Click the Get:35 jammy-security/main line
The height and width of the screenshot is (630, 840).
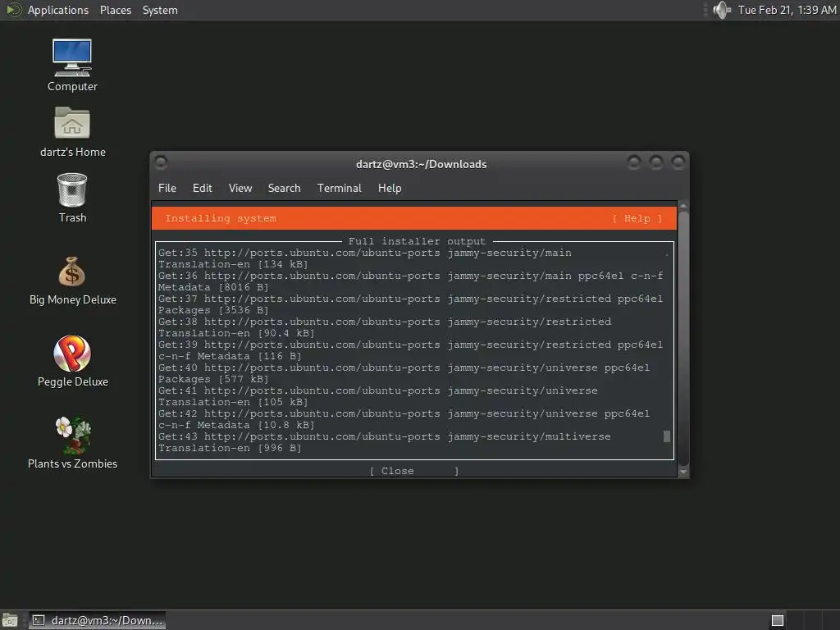(x=365, y=253)
